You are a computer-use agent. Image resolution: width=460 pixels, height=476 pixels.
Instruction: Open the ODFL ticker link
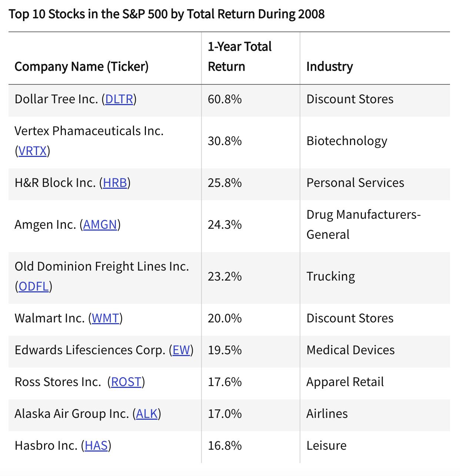tap(34, 286)
